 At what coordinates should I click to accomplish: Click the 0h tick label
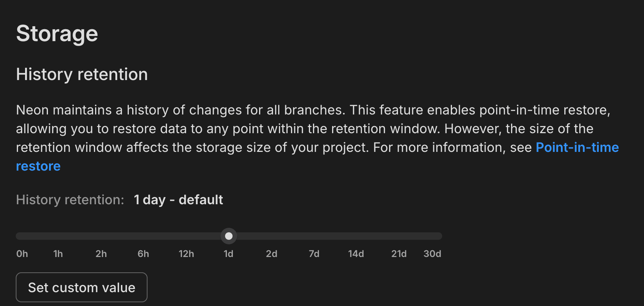22,254
